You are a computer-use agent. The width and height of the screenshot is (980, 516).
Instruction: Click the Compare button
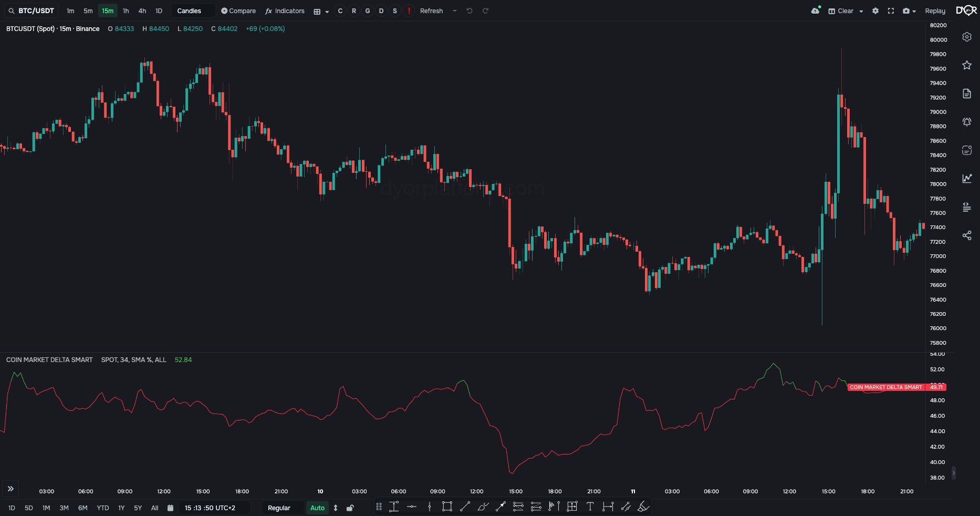point(238,11)
